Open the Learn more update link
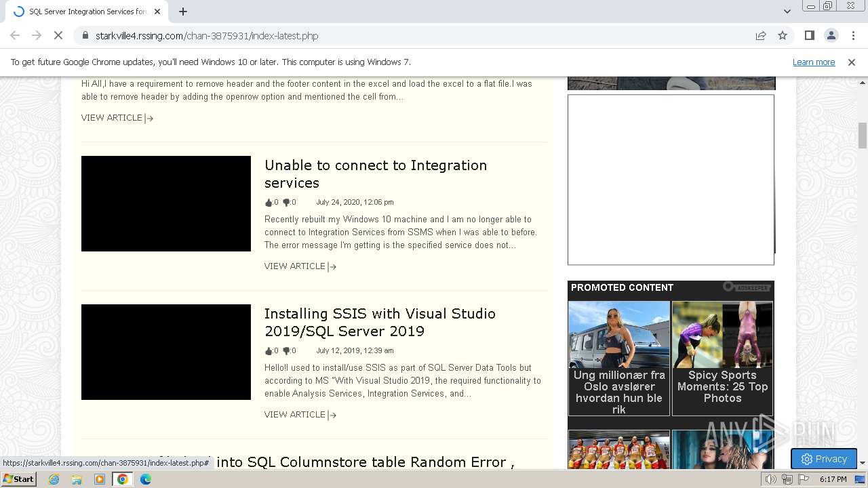 pyautogui.click(x=814, y=62)
